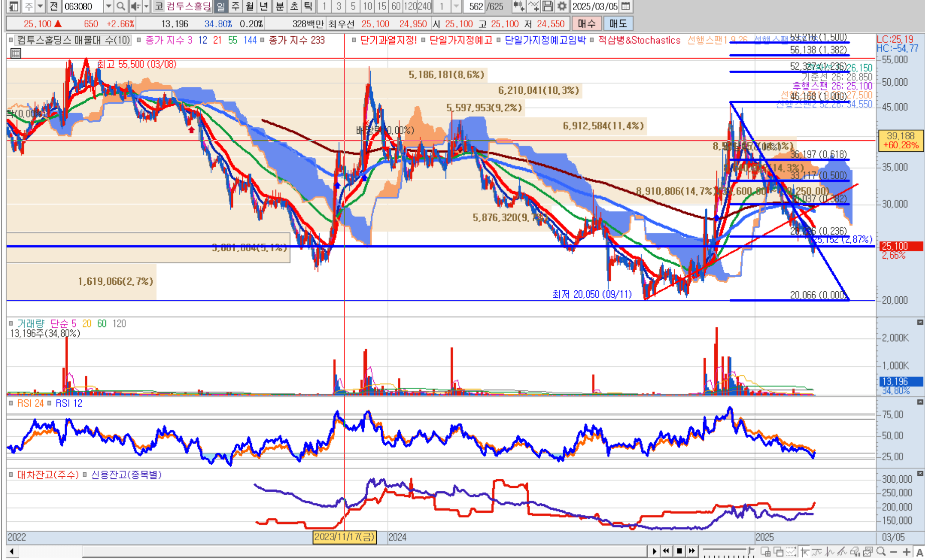
Task: Toggle the RSI 24 indicator checkbox
Action: click(11, 403)
